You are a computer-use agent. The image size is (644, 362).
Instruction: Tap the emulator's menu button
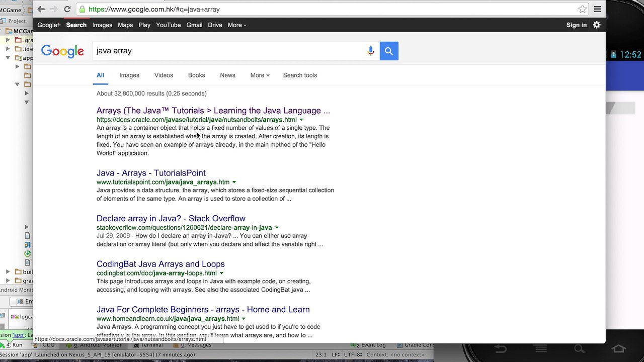[x=541, y=348]
